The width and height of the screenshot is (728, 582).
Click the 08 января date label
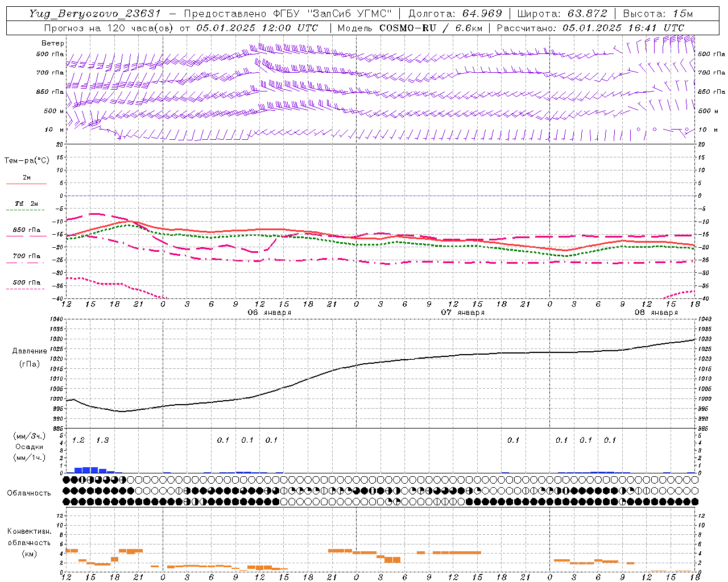pos(656,313)
